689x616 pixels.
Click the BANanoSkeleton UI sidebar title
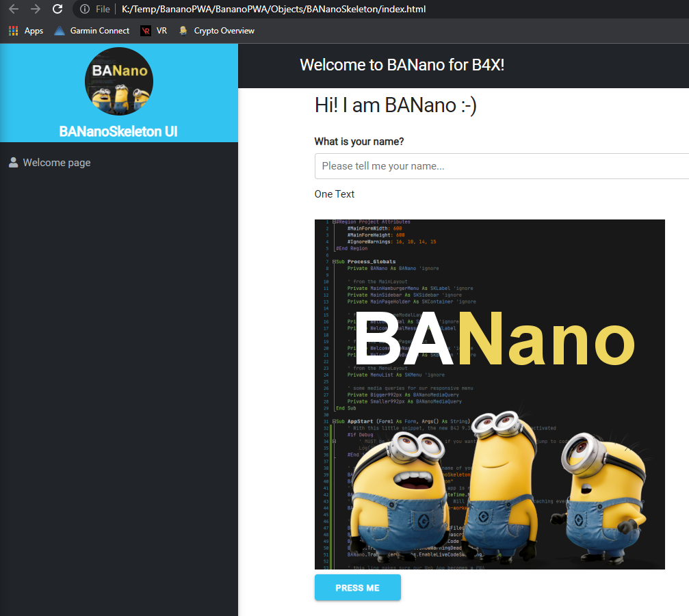[118, 131]
